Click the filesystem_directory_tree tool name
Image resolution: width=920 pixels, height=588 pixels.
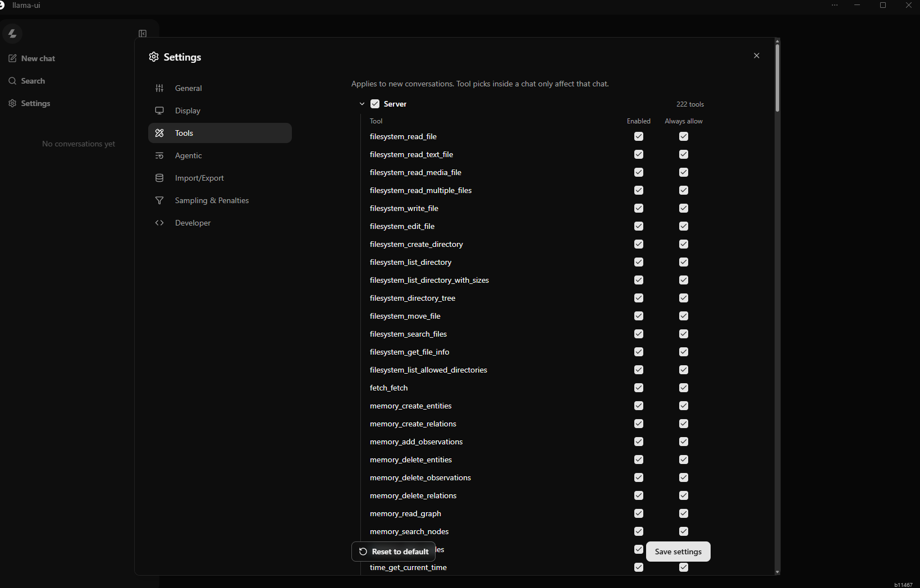tap(413, 298)
